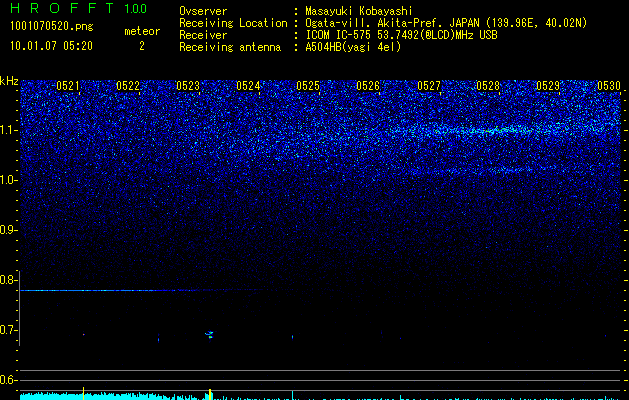Click the HROFFT 1.0.0 title text

[x=78, y=8]
